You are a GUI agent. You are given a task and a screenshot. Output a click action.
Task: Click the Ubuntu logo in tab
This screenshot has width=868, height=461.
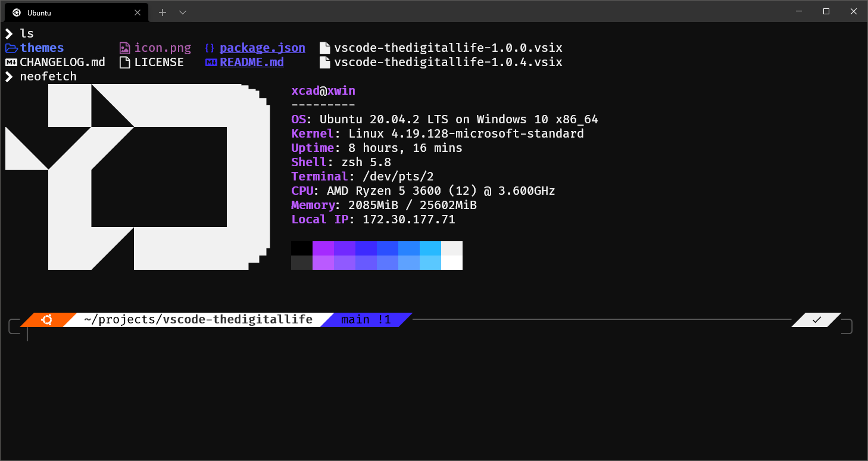(x=17, y=13)
